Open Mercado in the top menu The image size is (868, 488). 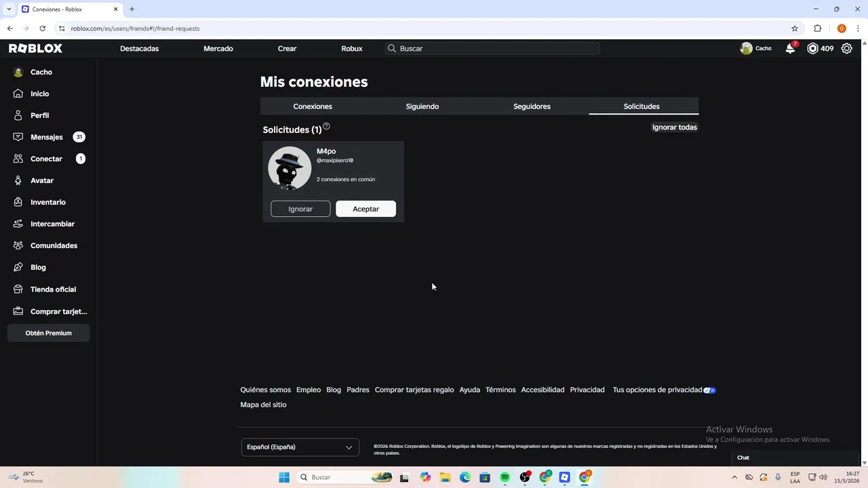pos(218,48)
